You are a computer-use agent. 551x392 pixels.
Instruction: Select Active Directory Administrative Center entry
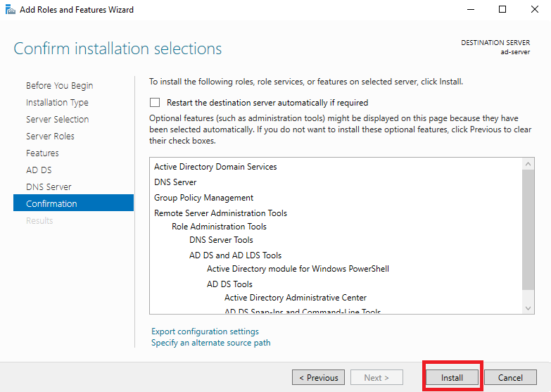(295, 298)
